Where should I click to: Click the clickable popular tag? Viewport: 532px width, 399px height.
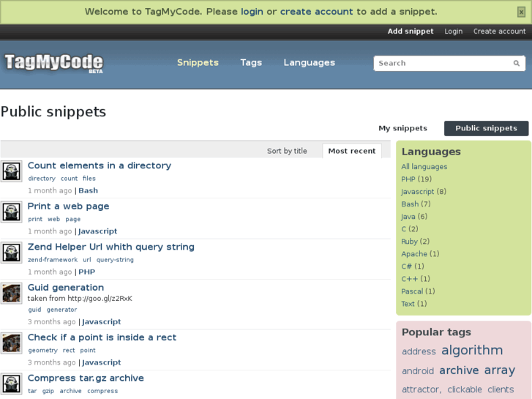[465, 389]
